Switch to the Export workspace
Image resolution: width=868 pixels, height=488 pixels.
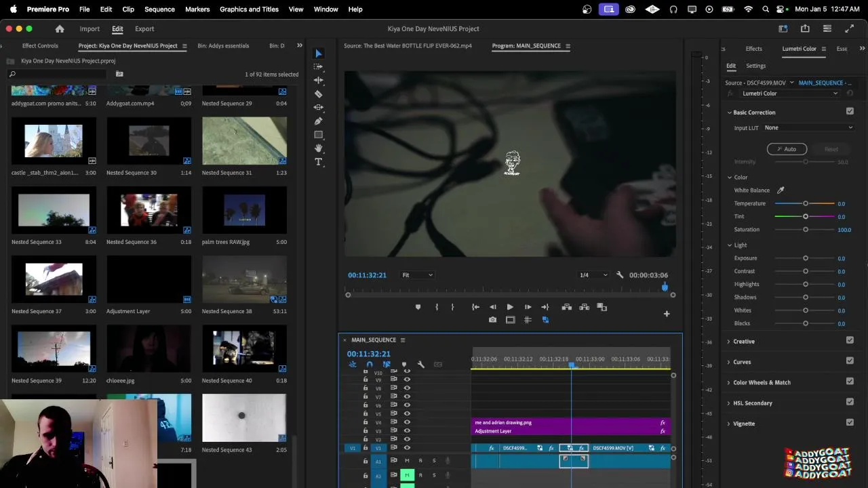[144, 29]
